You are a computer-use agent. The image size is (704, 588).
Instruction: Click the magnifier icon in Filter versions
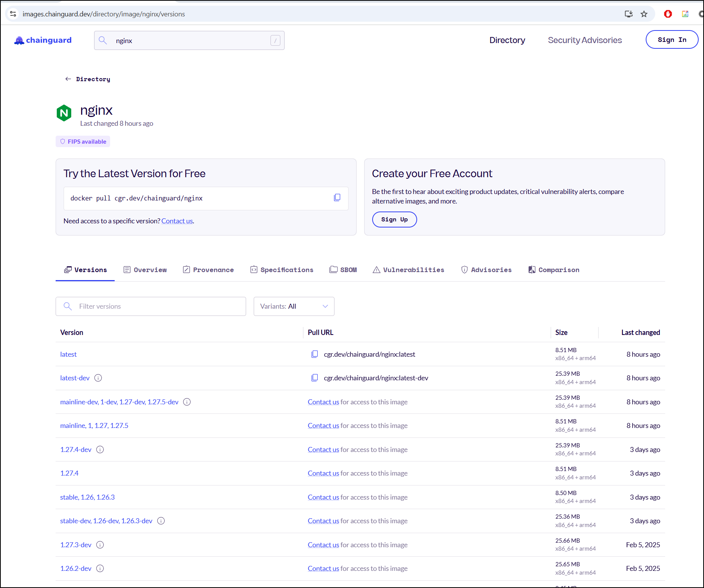pos(68,306)
